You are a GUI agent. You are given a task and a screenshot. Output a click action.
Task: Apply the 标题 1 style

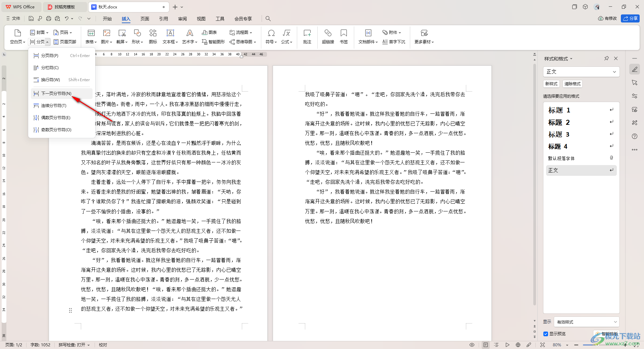[581, 110]
